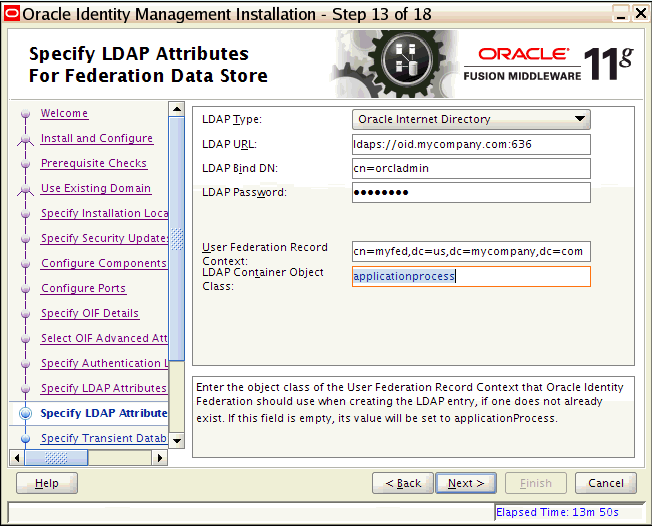Screen dimensions: 652x526
Task: Jump to Use Existing Domain step
Action: 96,188
